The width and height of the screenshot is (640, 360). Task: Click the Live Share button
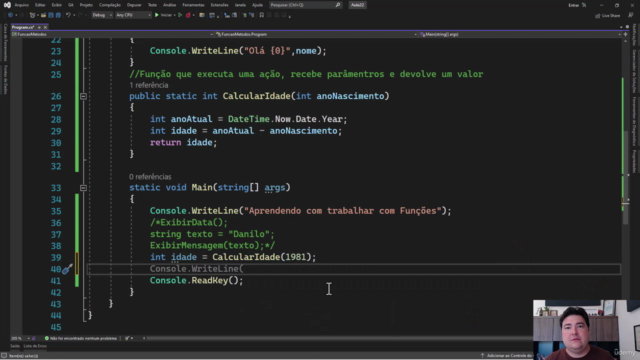(x=608, y=16)
